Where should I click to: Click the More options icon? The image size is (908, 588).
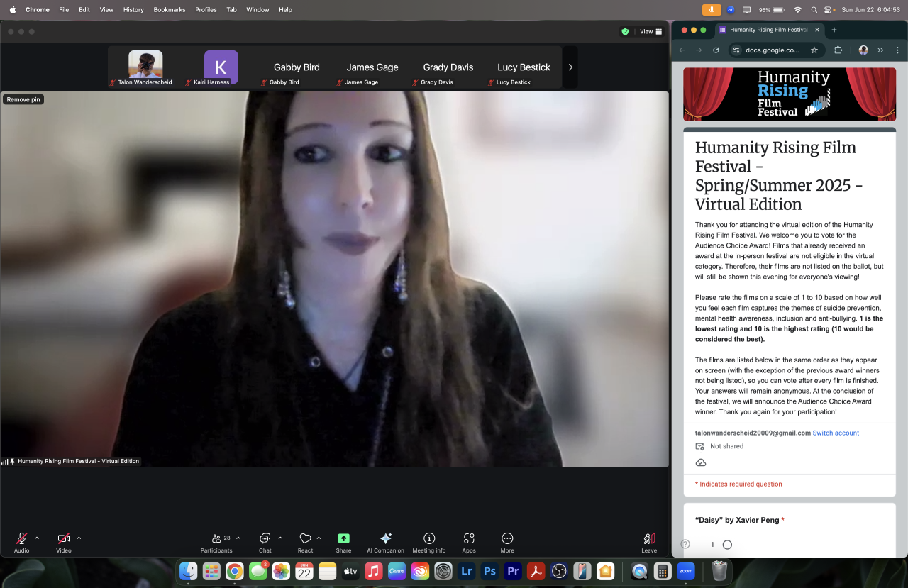[x=506, y=540]
